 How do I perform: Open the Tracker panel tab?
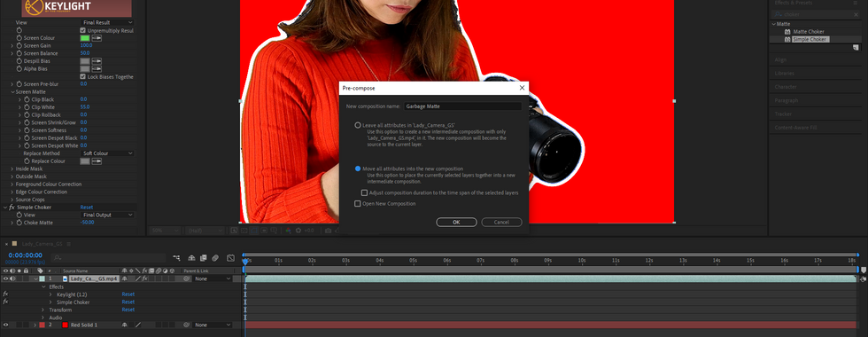pos(783,114)
